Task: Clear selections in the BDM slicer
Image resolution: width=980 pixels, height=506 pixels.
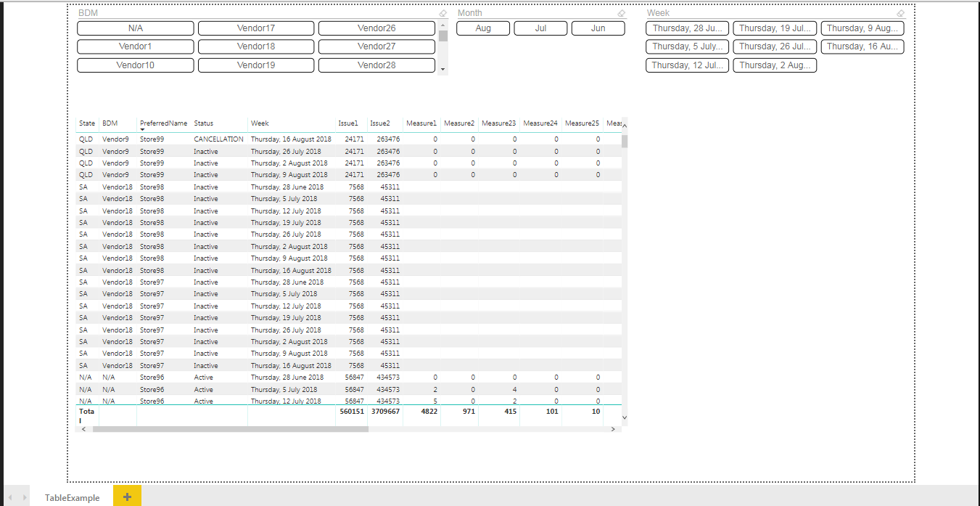Action: click(443, 13)
